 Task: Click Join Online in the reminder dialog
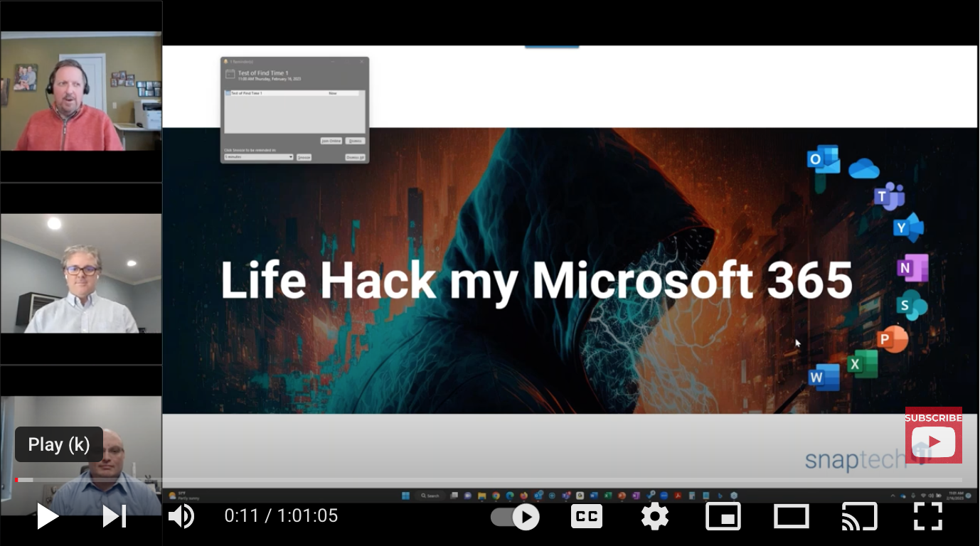tap(331, 141)
